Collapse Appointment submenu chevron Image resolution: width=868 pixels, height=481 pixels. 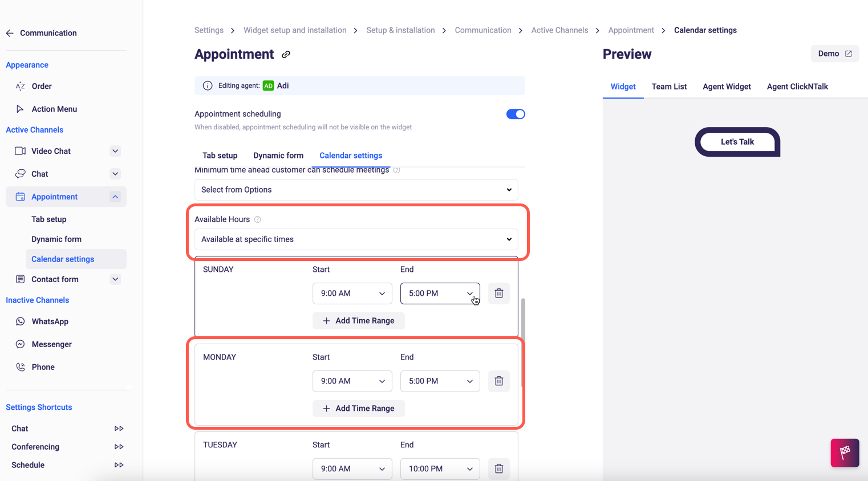(115, 197)
